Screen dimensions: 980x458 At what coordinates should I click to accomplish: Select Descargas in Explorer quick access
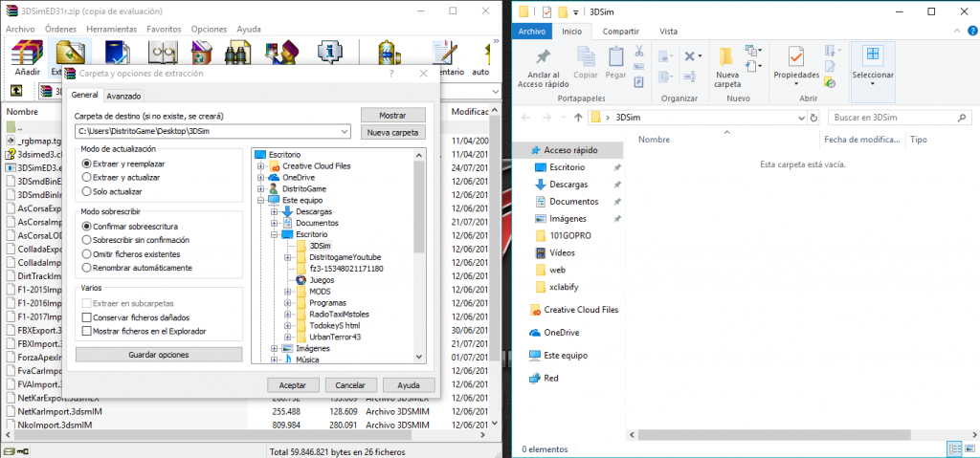(x=568, y=185)
